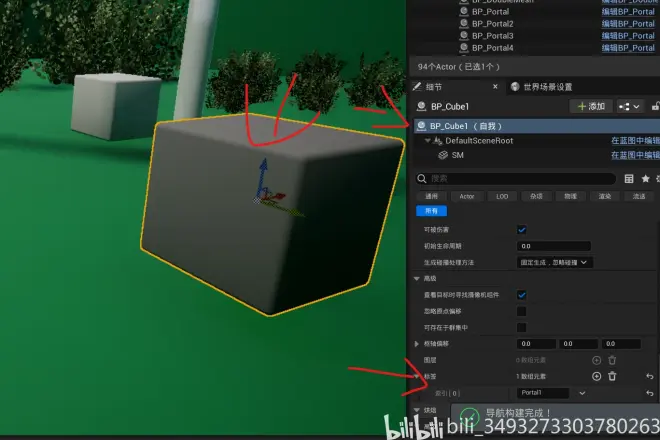Reset 标签 property to default

(650, 376)
